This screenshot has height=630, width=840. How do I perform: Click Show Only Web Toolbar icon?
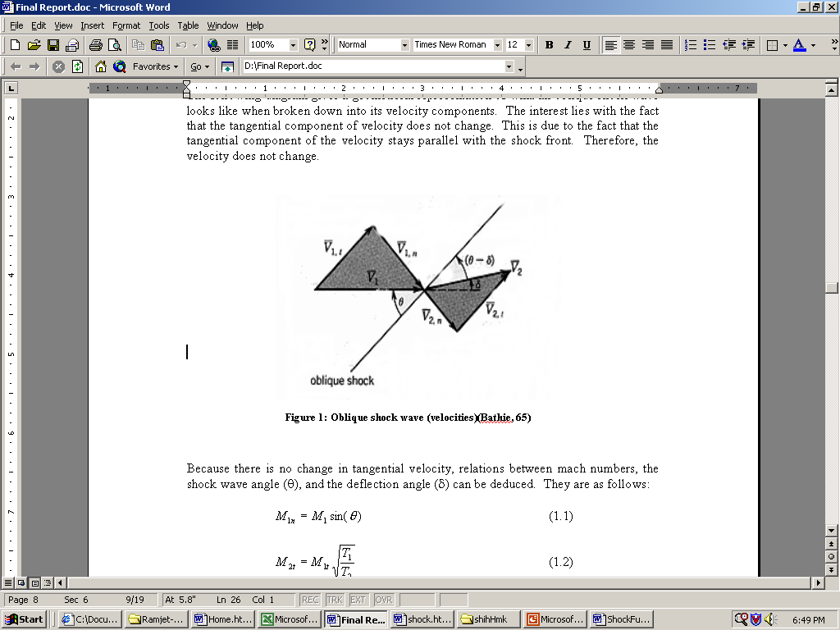(228, 66)
